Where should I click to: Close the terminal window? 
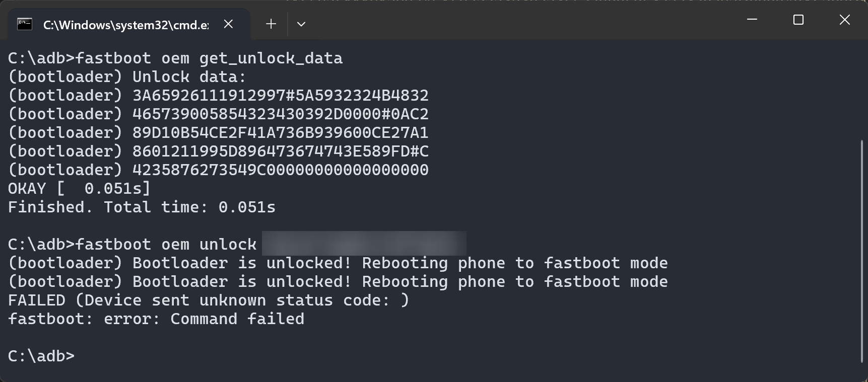click(x=845, y=20)
